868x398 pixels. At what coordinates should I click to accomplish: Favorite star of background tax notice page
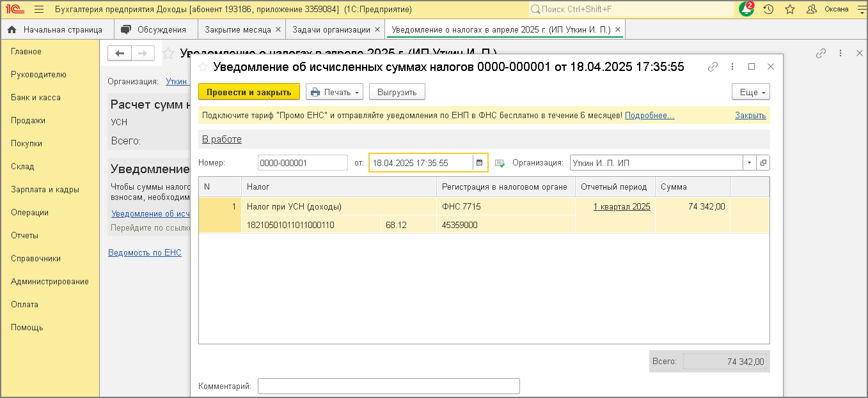click(x=168, y=54)
